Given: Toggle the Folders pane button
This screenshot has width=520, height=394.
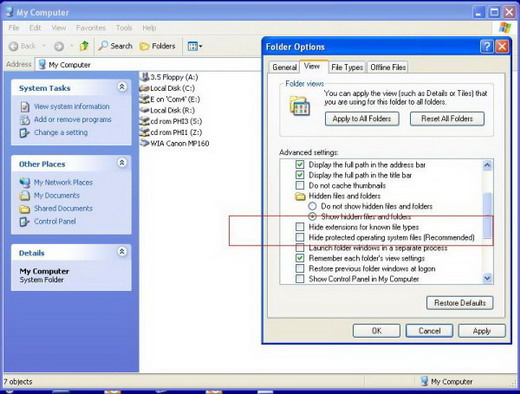Looking at the screenshot, I should tap(158, 46).
